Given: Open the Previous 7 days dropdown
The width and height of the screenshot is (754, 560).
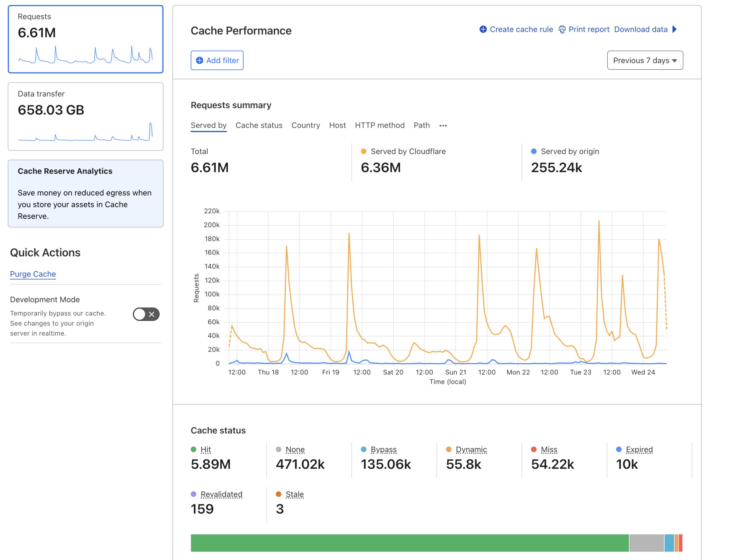Looking at the screenshot, I should 645,60.
